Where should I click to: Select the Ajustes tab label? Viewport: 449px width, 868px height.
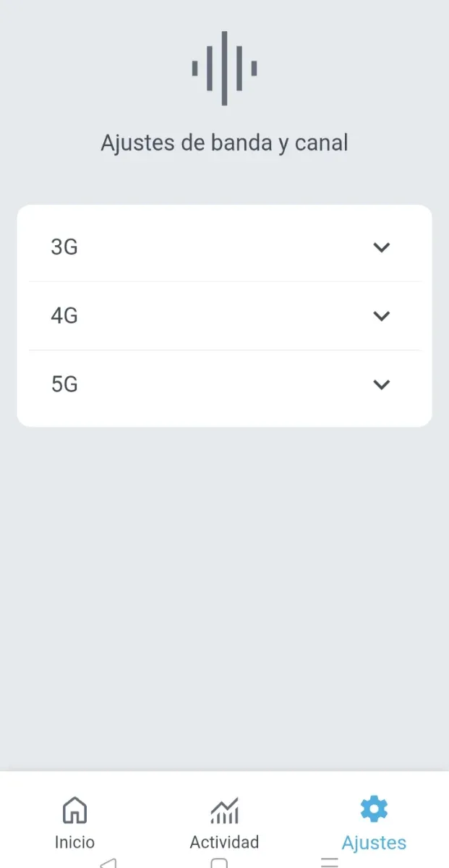374,842
